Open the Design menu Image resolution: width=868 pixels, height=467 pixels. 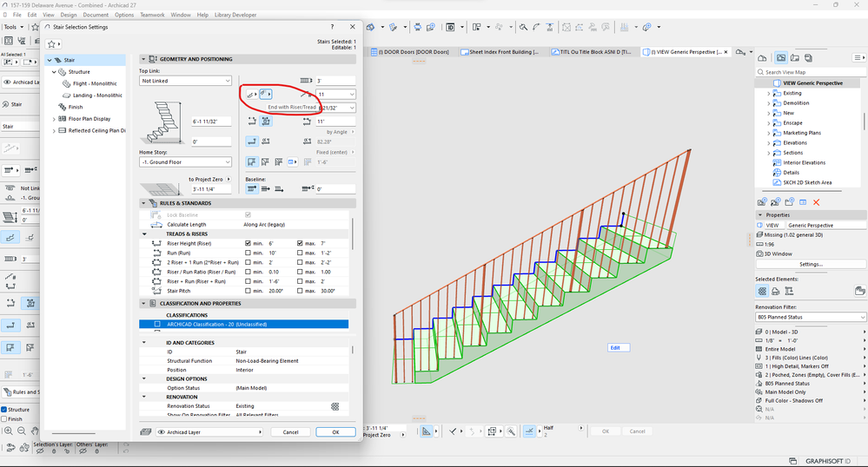click(69, 15)
